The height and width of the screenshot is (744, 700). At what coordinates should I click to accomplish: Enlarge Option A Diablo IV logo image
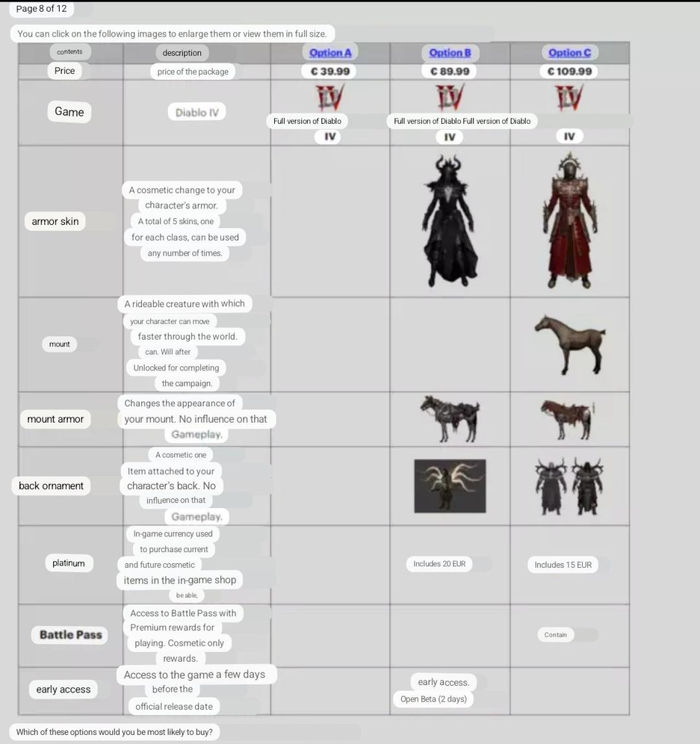[330, 97]
